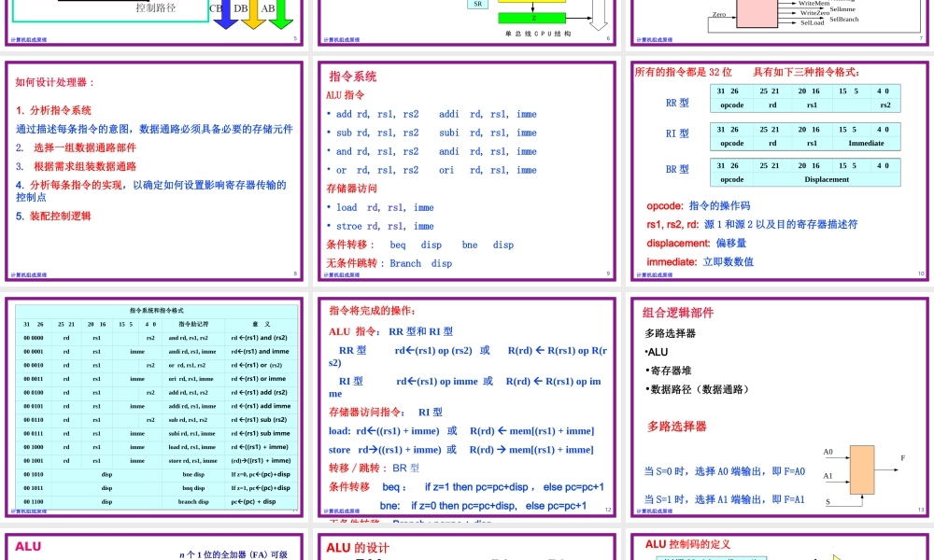Click the line 3. 根据需求组装数据通路
The width and height of the screenshot is (934, 560).
pyautogui.click(x=76, y=166)
